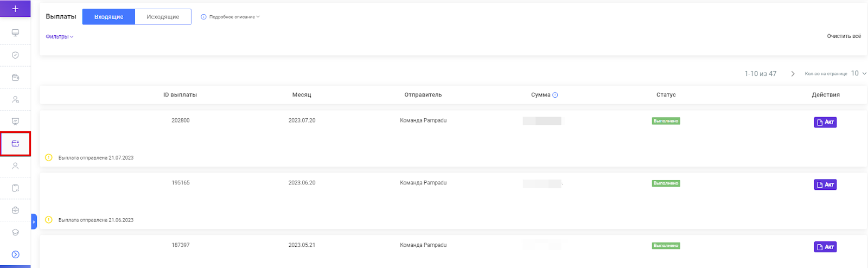Image resolution: width=868 pixels, height=268 pixels.
Task: Switch to the Входящие tab
Action: click(108, 17)
